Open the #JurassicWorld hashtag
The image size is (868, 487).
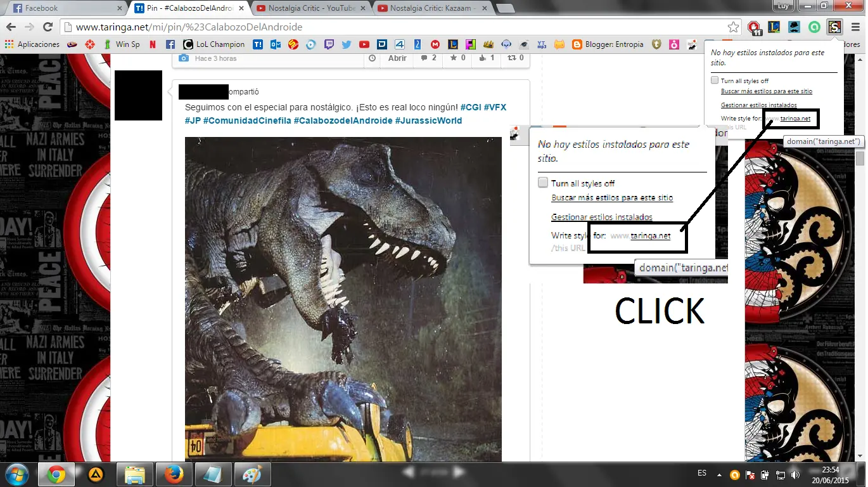(x=428, y=120)
